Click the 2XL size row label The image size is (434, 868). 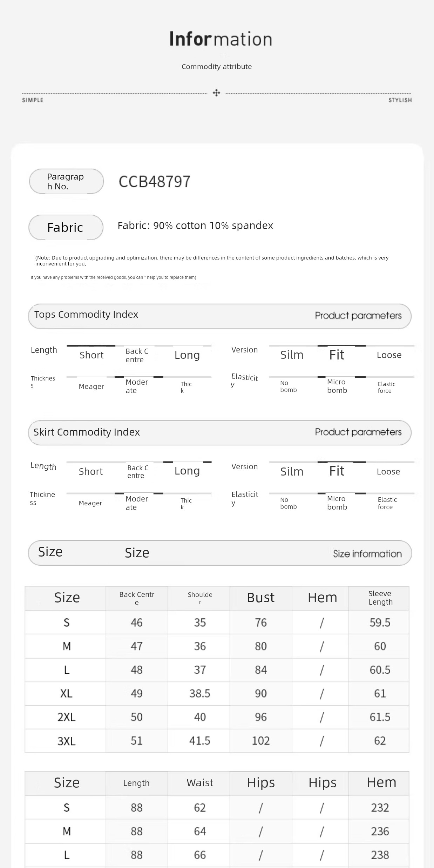[67, 717]
